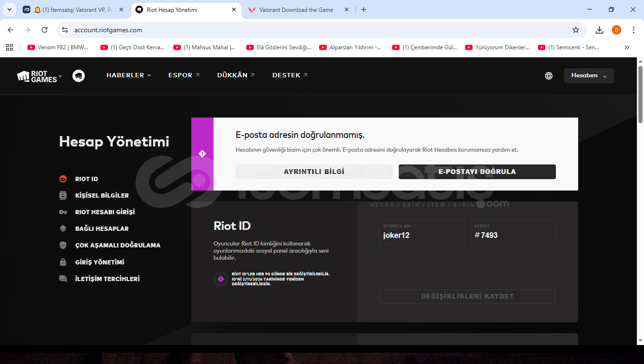Click the key icon for Riot Hesabı Girişi
This screenshot has height=364, width=644.
click(x=63, y=212)
